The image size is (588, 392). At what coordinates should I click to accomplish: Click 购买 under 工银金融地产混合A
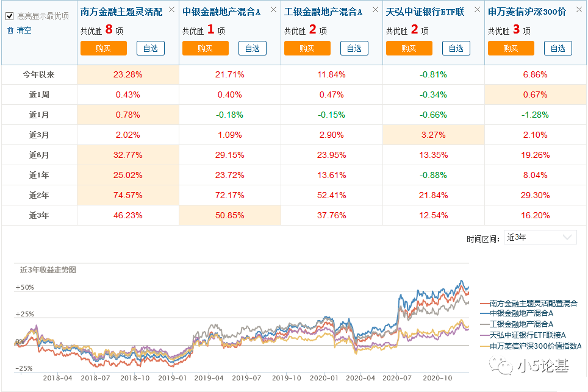[307, 49]
